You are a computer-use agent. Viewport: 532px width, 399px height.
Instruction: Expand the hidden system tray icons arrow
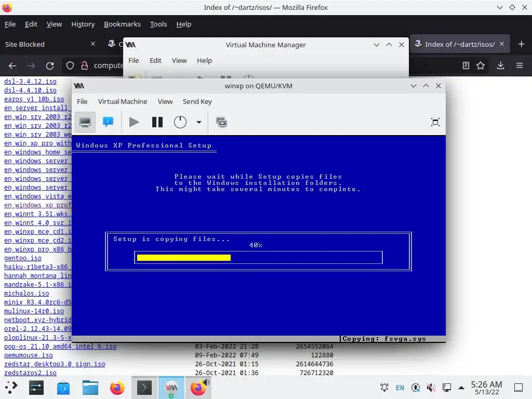(x=461, y=388)
